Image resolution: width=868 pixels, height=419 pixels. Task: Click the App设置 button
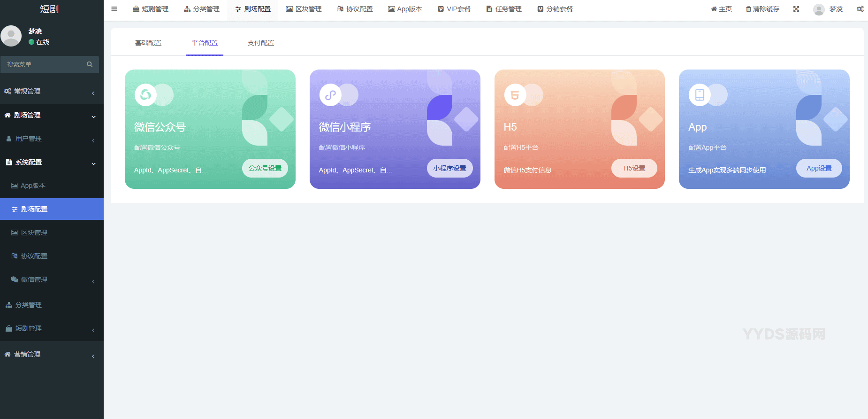[x=819, y=168]
